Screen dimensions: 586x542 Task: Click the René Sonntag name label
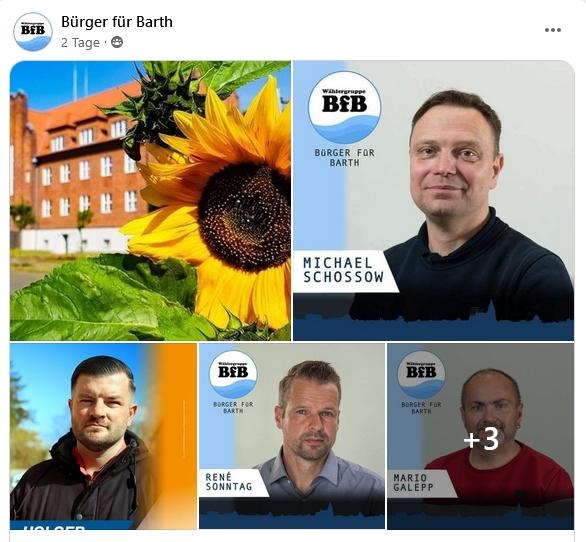pyautogui.click(x=229, y=482)
